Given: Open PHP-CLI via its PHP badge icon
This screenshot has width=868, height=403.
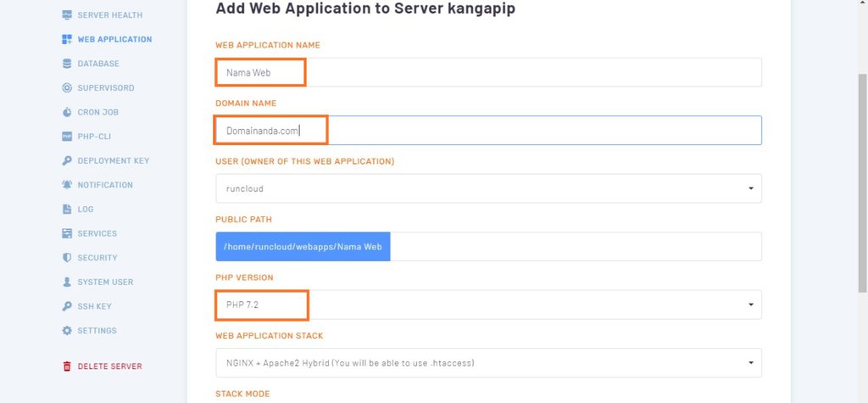Looking at the screenshot, I should coord(67,137).
